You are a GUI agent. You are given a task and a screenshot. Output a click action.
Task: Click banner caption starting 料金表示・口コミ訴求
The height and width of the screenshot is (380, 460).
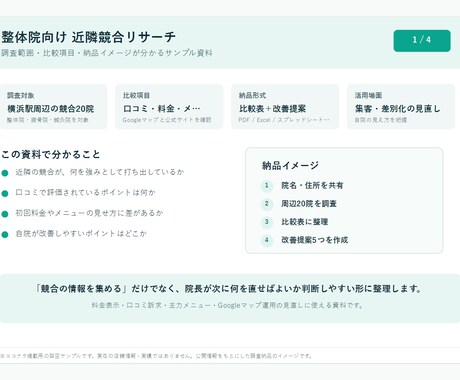[x=228, y=305]
